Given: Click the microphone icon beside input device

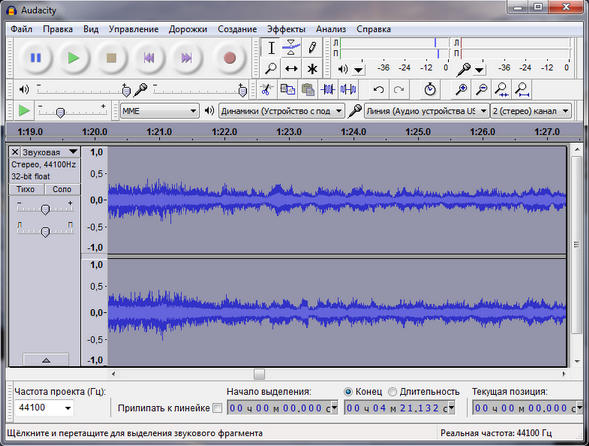Looking at the screenshot, I should (x=355, y=110).
